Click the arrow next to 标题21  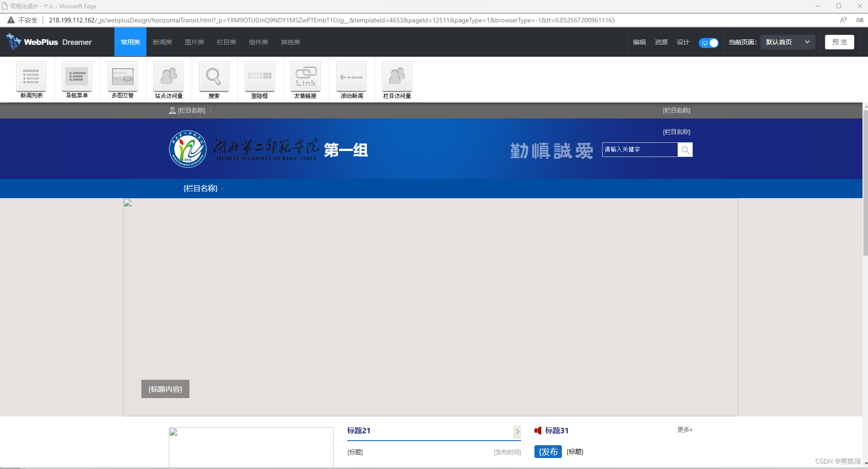tap(517, 431)
